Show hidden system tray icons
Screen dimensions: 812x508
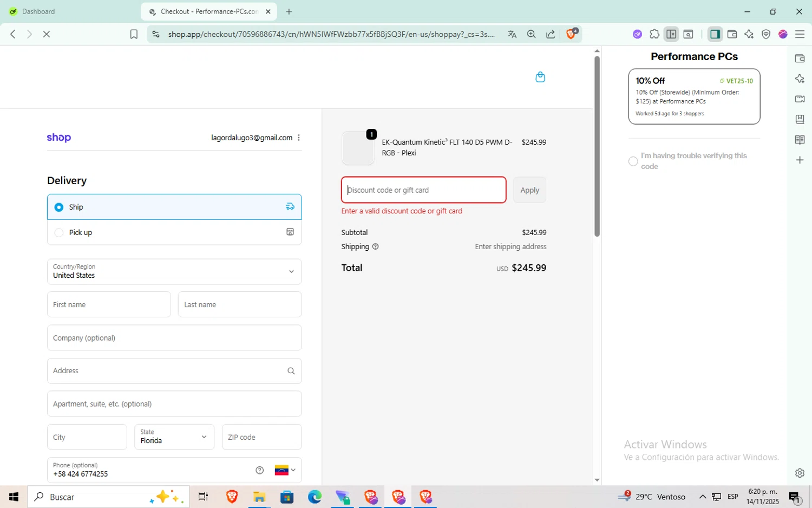click(703, 497)
